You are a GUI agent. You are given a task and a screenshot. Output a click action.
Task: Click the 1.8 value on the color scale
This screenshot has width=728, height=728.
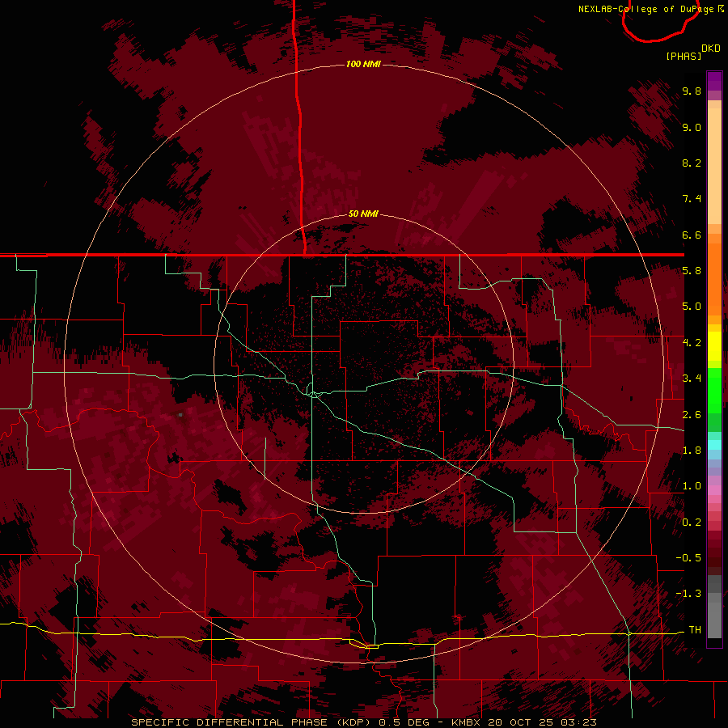click(x=692, y=451)
